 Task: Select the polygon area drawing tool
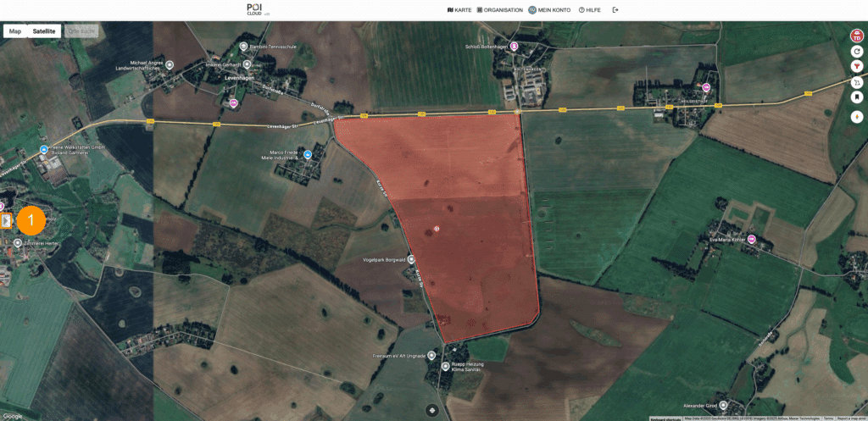click(x=856, y=83)
